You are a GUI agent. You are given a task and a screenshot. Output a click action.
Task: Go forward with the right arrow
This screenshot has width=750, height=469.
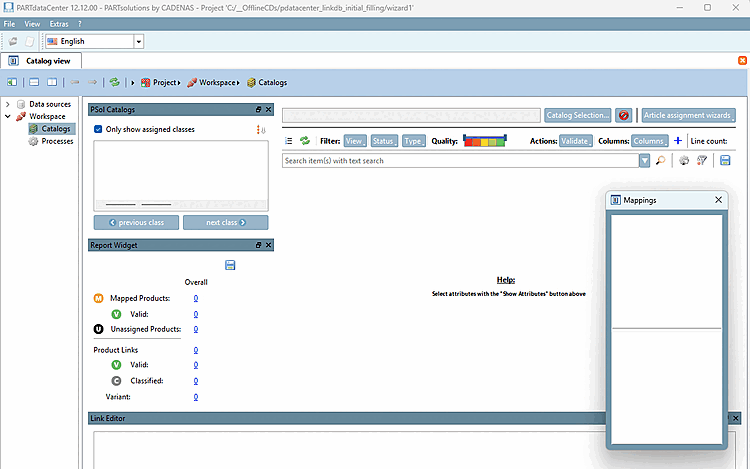[92, 82]
